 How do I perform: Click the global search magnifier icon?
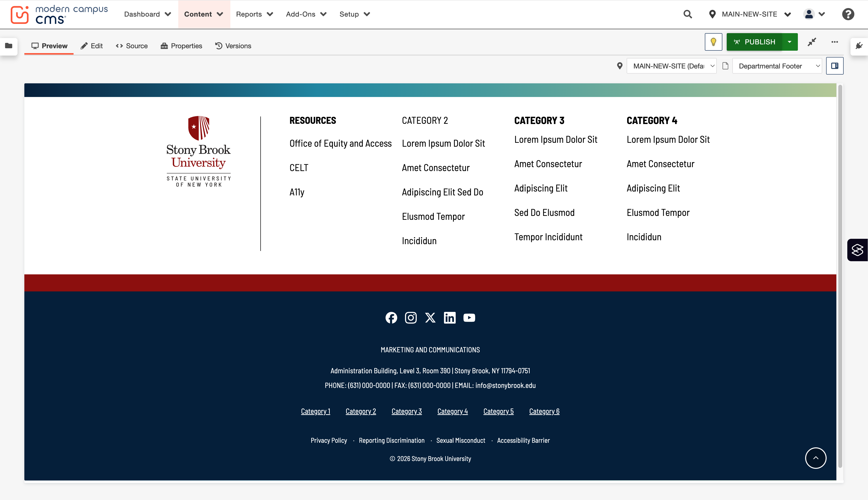(x=688, y=14)
